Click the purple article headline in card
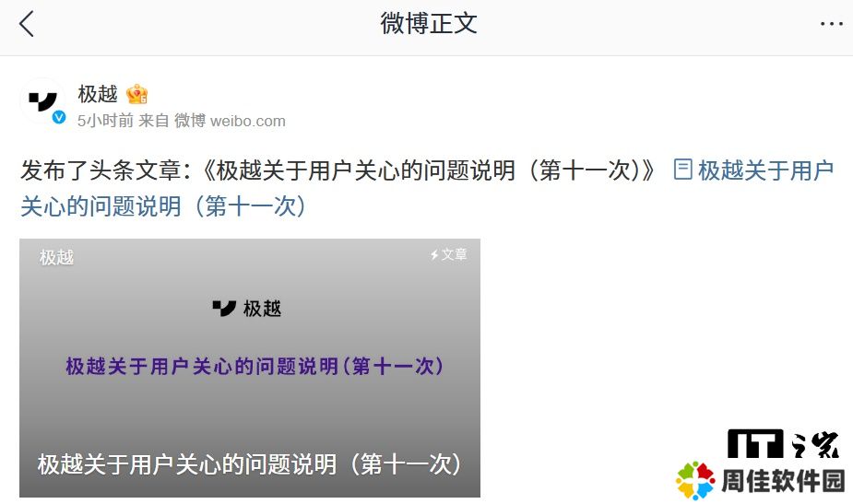 (255, 366)
